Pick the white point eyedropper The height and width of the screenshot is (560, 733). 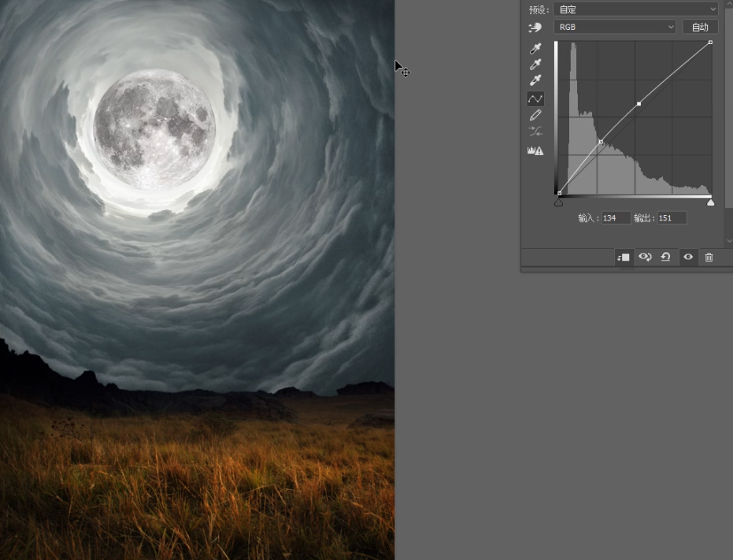click(535, 80)
